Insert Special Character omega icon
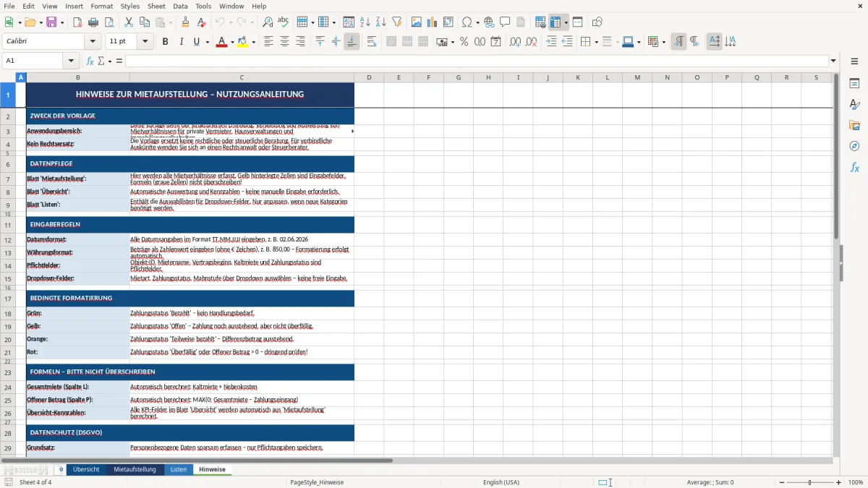 pos(467,22)
